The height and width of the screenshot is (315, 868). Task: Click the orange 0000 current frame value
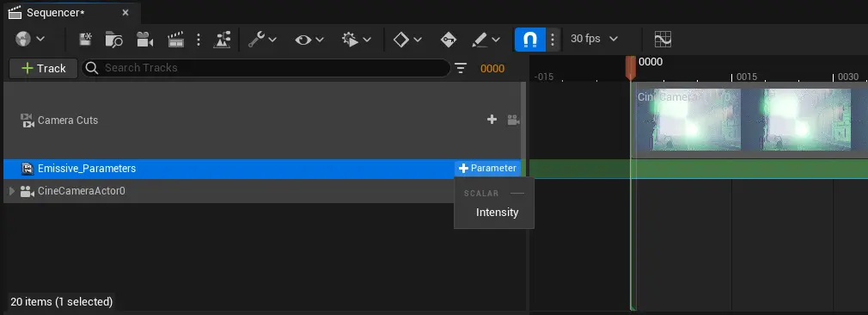(492, 69)
